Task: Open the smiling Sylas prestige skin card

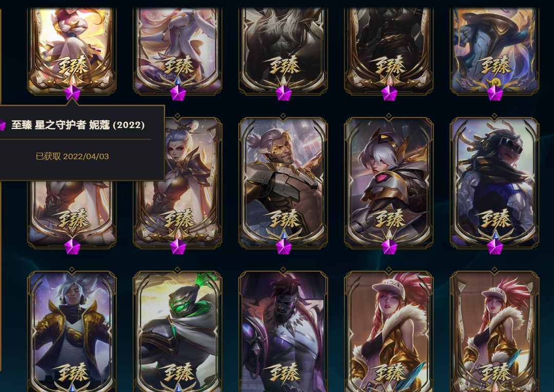Action: click(x=283, y=181)
